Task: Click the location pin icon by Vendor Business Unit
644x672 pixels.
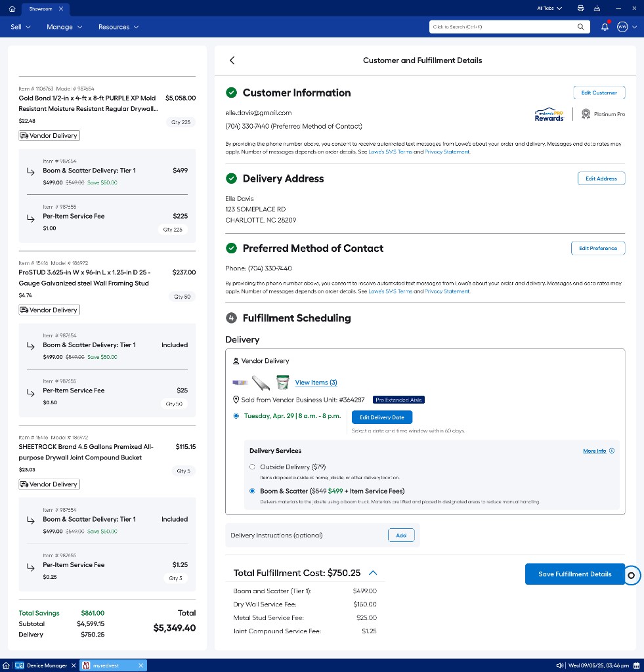Action: coord(236,400)
